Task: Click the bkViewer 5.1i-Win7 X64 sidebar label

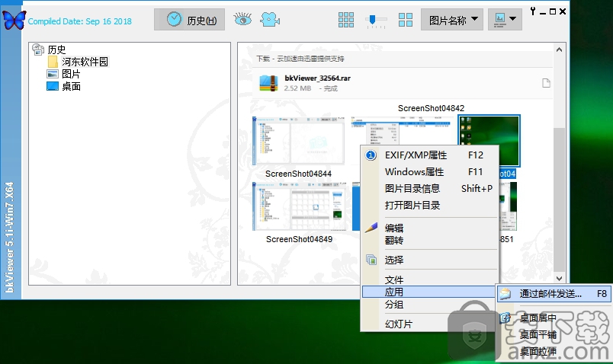Action: coord(9,238)
